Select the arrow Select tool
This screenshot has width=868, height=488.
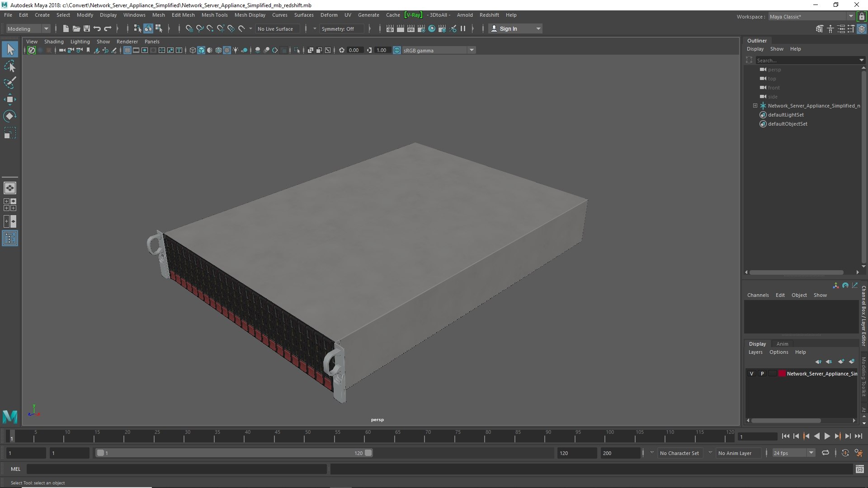(x=10, y=49)
